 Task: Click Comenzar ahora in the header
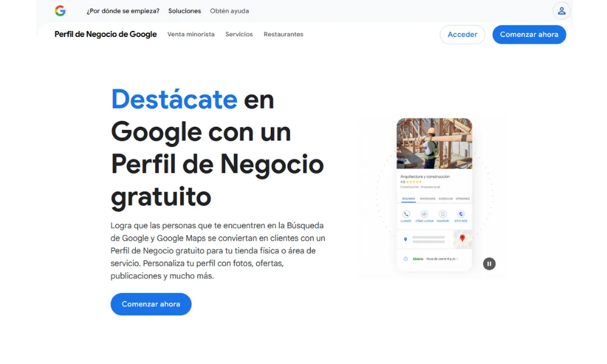click(x=529, y=35)
